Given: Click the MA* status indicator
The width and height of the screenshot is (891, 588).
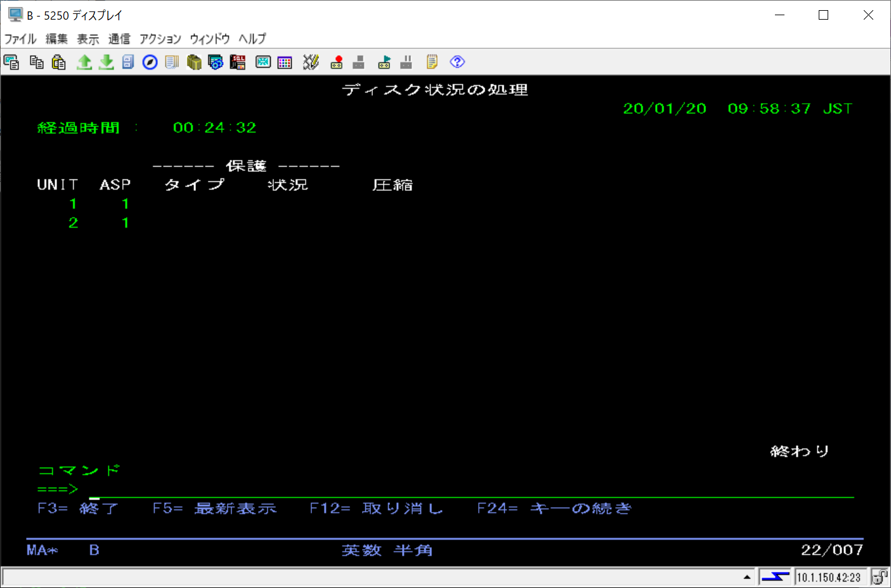Looking at the screenshot, I should tap(42, 550).
